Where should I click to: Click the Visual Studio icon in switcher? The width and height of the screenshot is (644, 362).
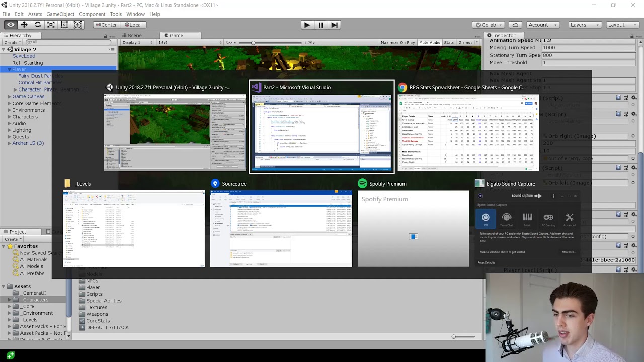pos(256,87)
